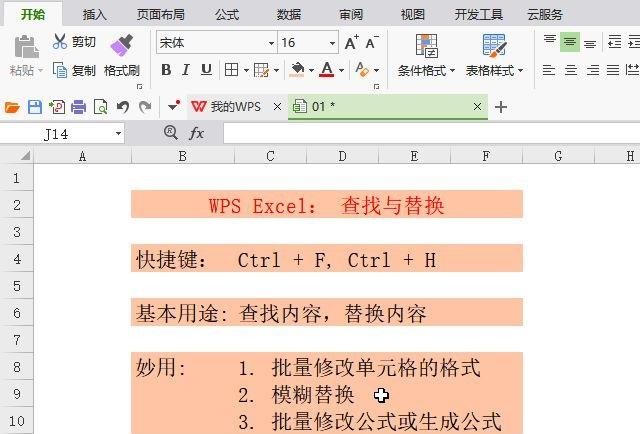The height and width of the screenshot is (434, 640).
Task: Add a new document tab (+)
Action: click(x=501, y=107)
